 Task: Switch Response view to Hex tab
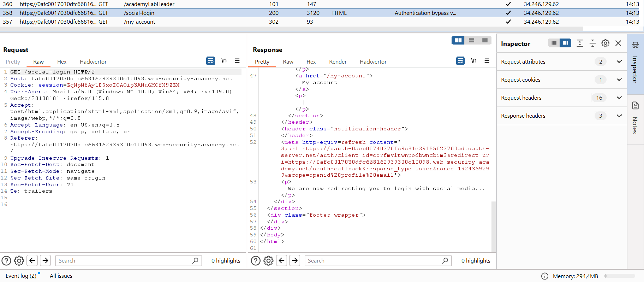(311, 62)
